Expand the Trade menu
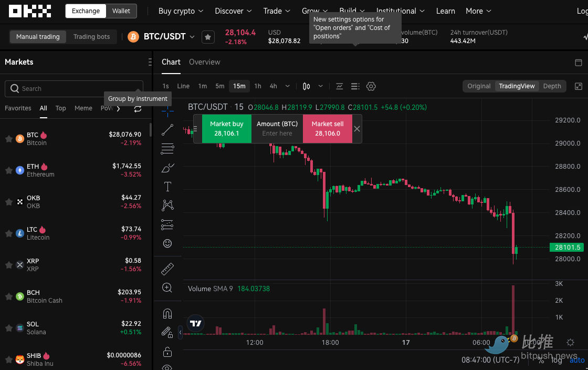588x370 pixels. [x=277, y=11]
